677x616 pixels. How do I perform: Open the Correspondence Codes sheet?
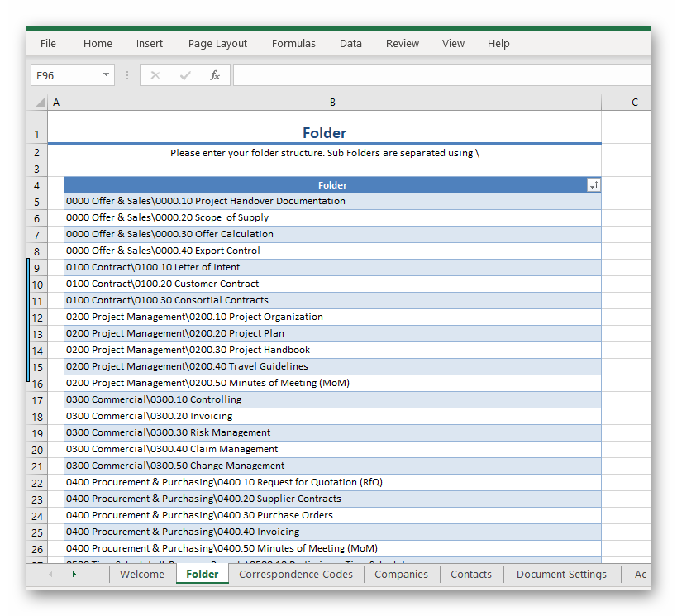(x=296, y=574)
